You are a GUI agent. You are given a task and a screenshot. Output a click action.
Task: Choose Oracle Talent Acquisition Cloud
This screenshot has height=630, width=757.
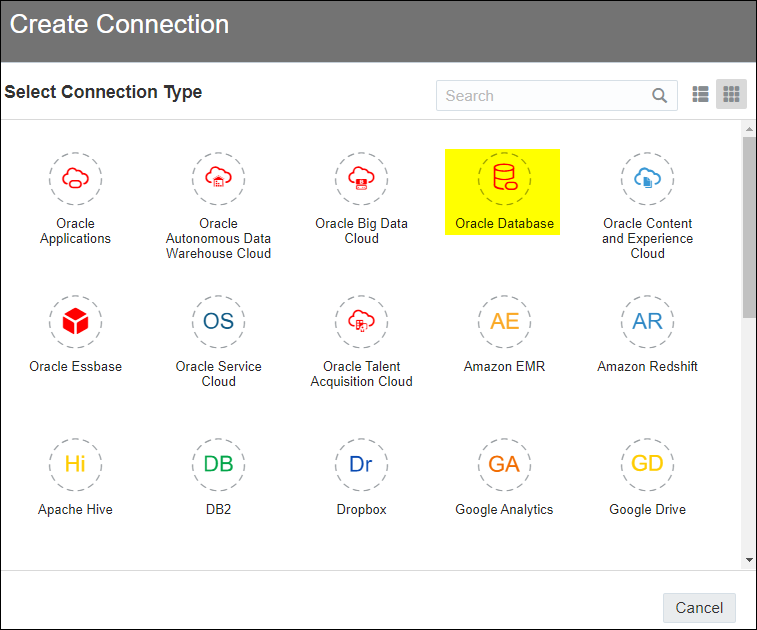coord(361,322)
